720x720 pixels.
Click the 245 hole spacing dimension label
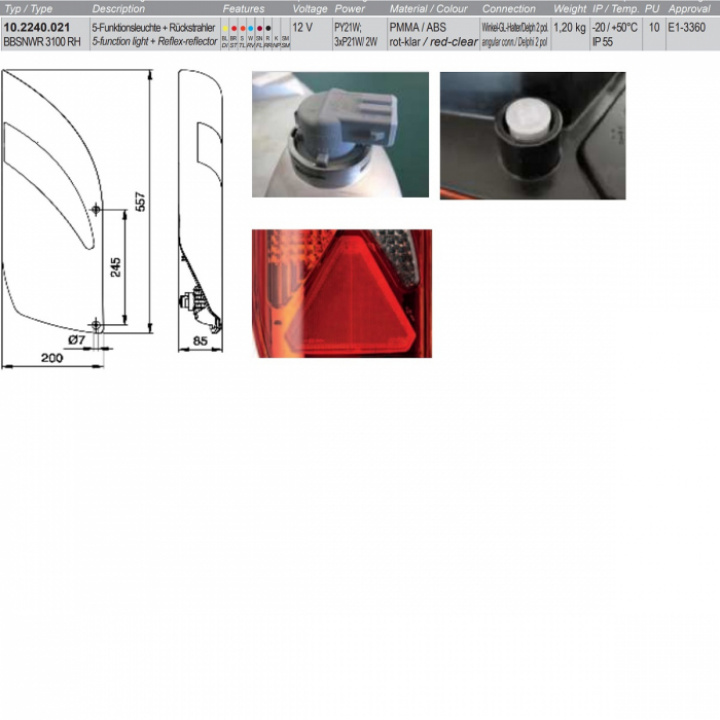pos(116,266)
